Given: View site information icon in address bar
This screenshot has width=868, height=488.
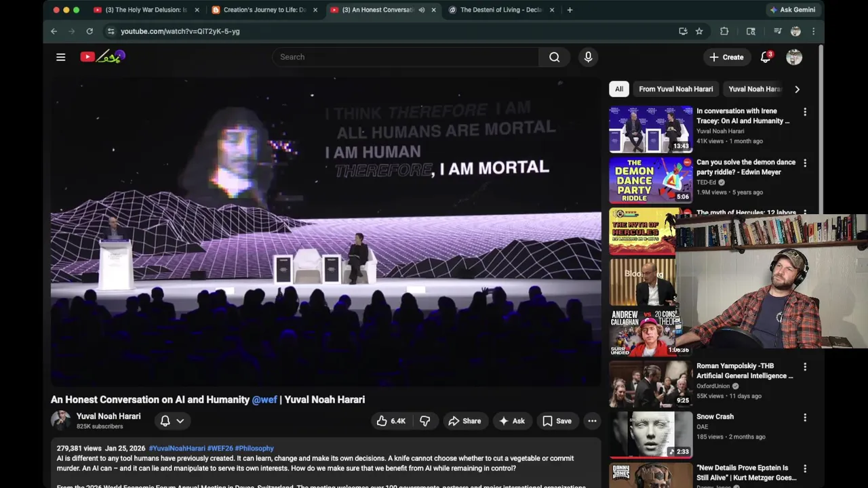Looking at the screenshot, I should [111, 31].
